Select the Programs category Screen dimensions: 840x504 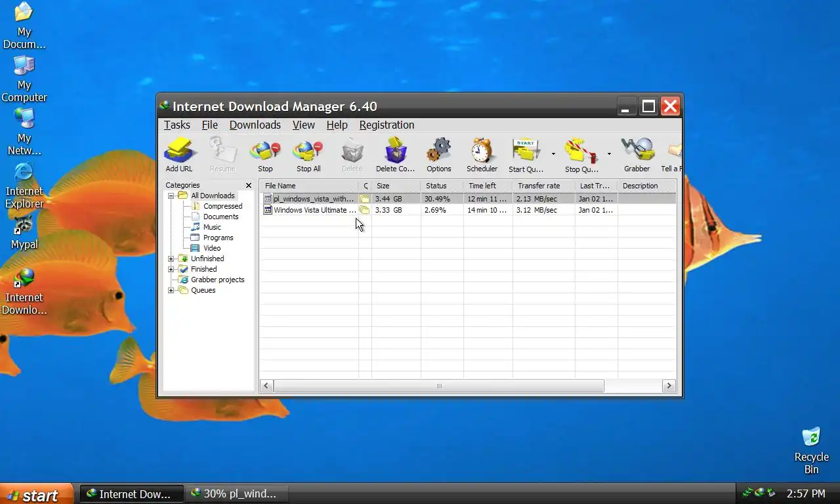[218, 238]
